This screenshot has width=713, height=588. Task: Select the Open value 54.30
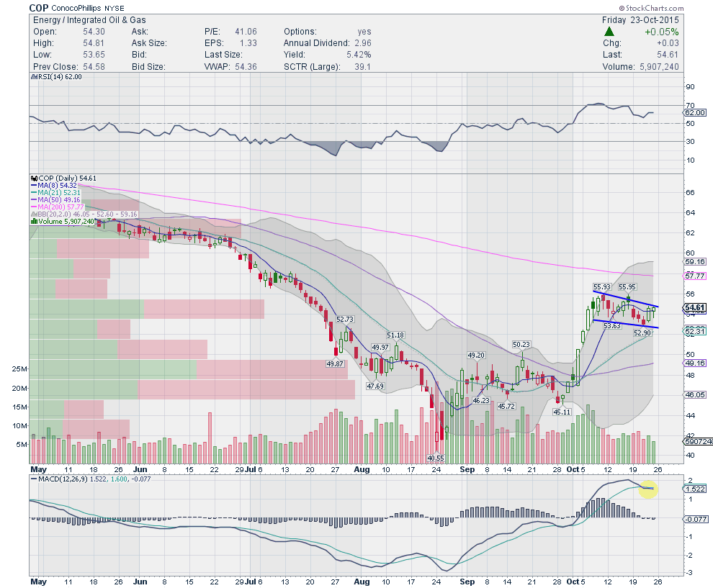click(x=94, y=32)
